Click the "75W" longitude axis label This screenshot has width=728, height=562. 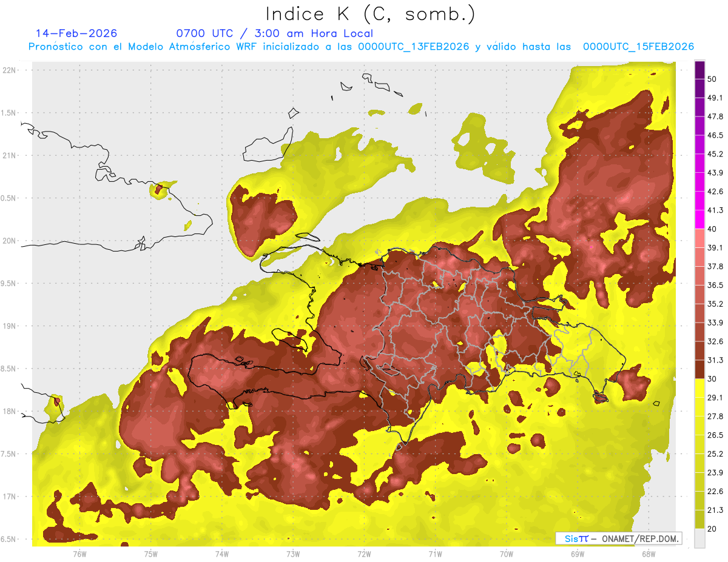151,554
